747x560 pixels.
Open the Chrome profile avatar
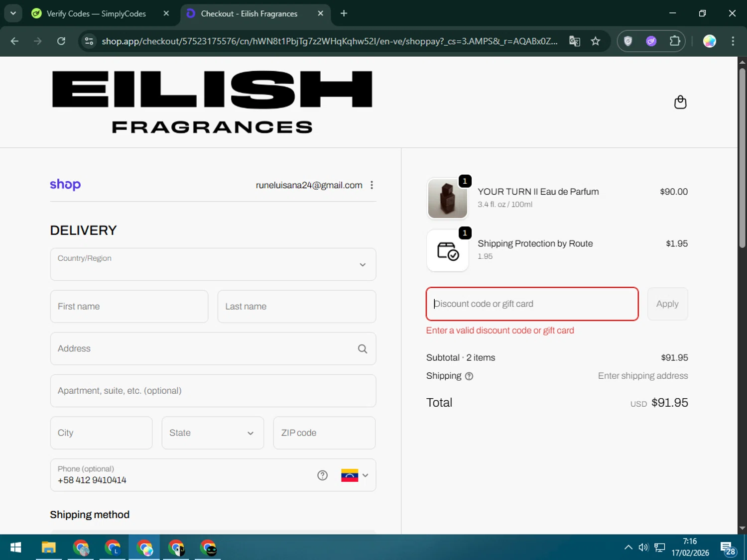coord(710,41)
